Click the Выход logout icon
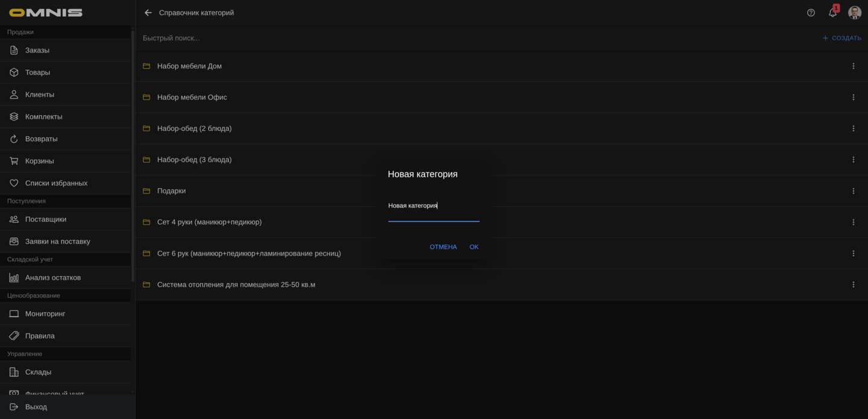 click(14, 407)
